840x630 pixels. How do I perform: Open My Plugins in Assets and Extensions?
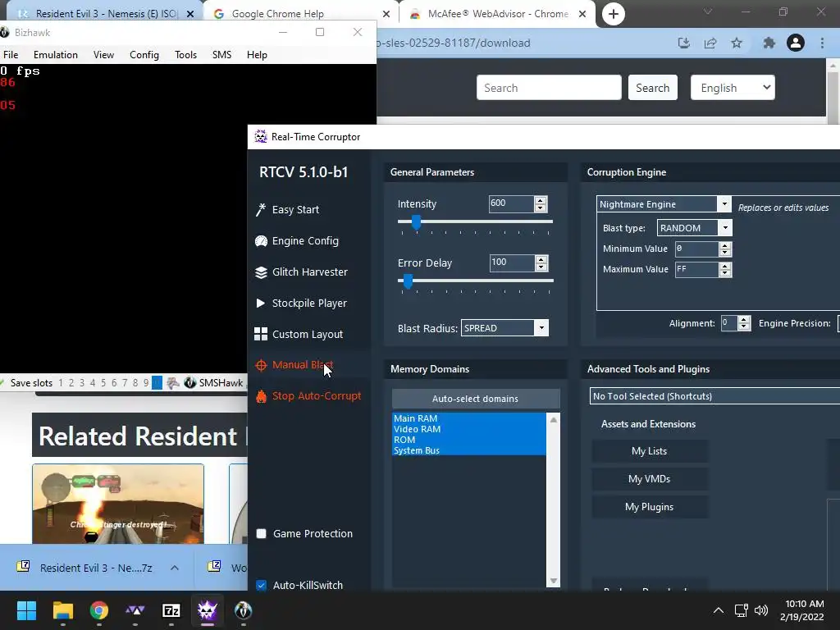[650, 507]
